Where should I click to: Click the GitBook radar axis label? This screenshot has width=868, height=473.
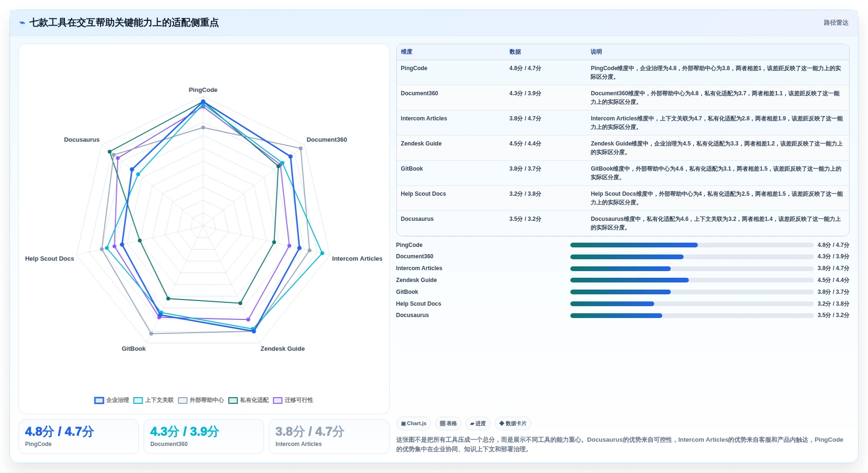point(134,349)
